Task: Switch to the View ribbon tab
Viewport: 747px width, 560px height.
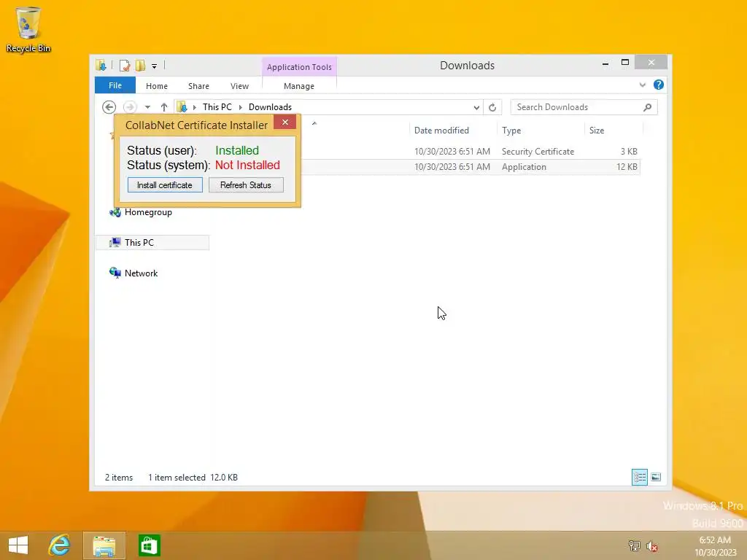Action: [x=239, y=86]
